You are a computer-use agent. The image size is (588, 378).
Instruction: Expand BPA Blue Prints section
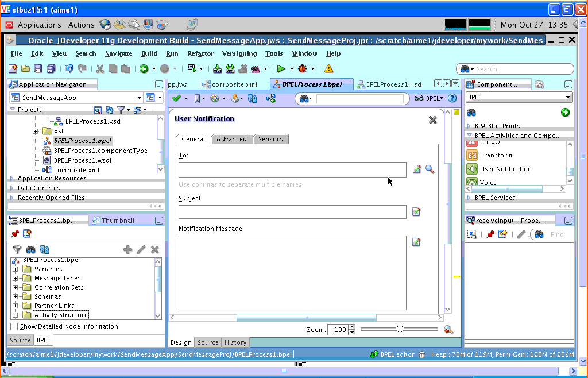tap(469, 126)
